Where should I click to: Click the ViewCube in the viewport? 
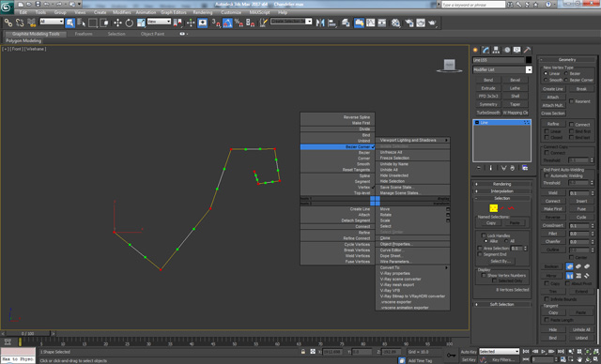click(449, 65)
